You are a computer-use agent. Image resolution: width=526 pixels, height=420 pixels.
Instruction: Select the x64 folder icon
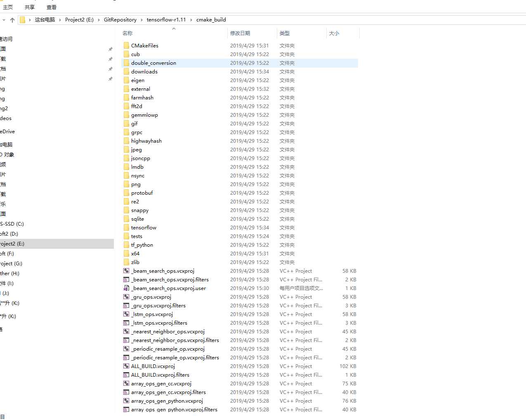click(x=126, y=253)
